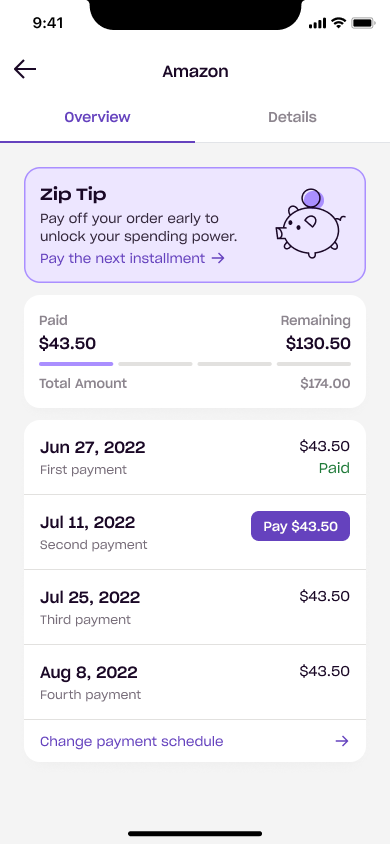Select the Jun 27, 2022 first payment row

click(x=195, y=457)
